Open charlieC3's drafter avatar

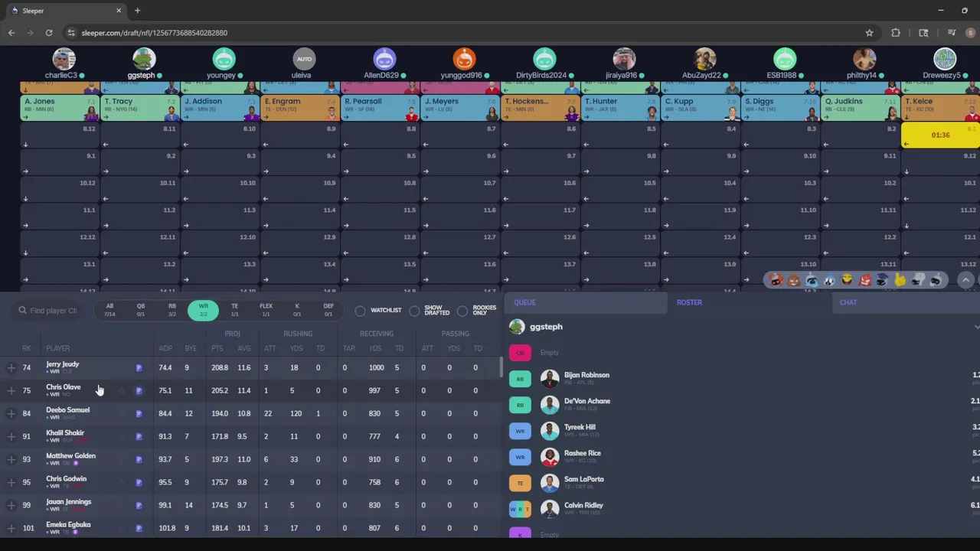click(x=64, y=59)
